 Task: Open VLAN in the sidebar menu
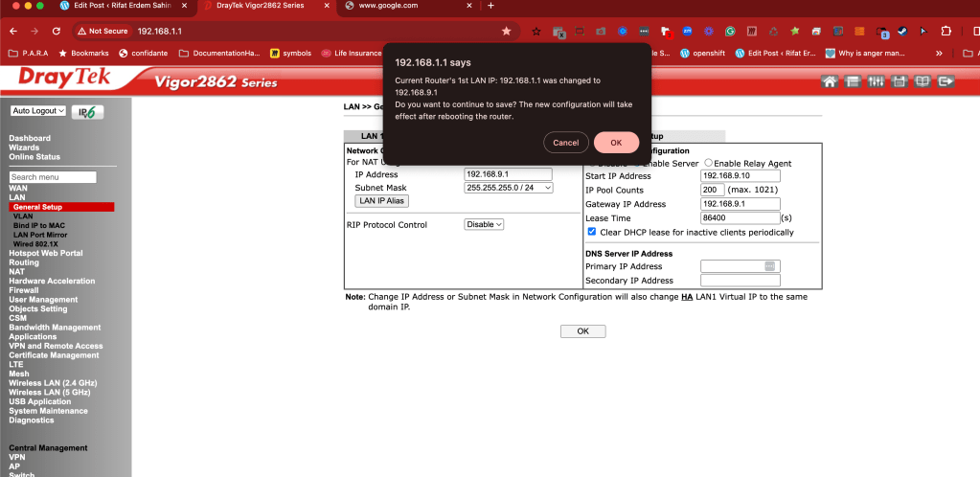23,216
